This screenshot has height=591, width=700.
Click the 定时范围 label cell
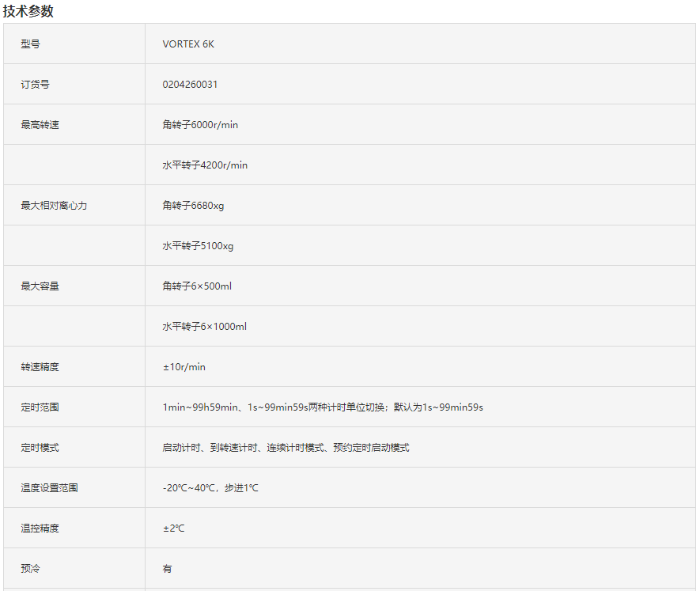tap(40, 407)
